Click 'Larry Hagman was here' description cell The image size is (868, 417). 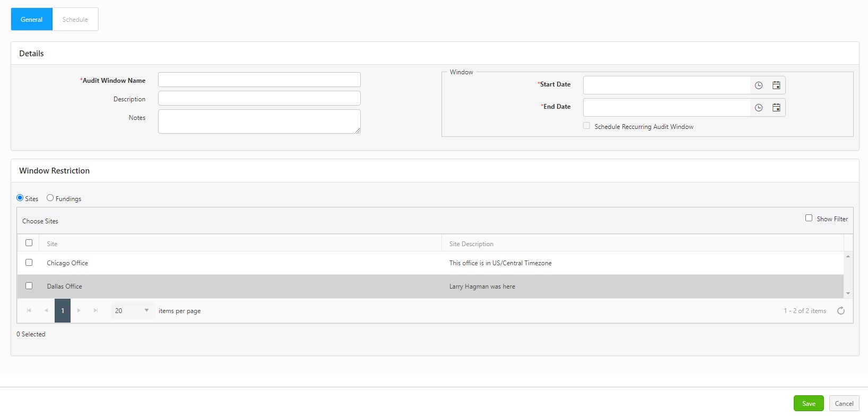[x=482, y=286]
